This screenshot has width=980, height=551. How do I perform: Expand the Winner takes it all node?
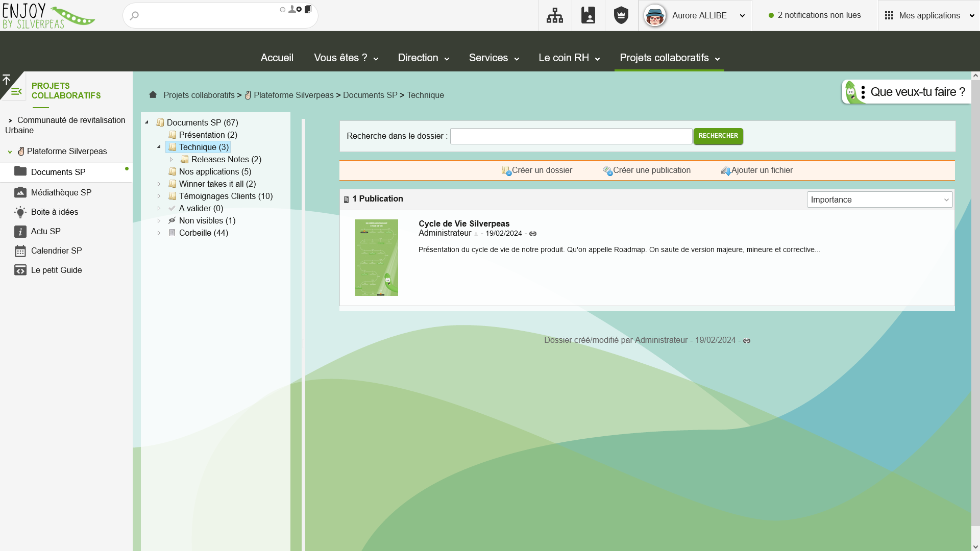click(159, 184)
